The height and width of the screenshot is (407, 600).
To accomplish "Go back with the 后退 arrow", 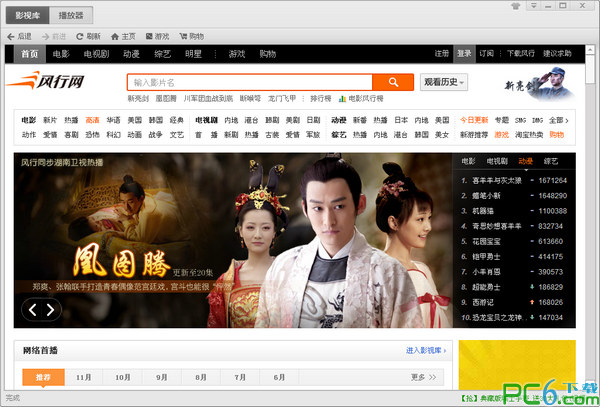I will click(x=19, y=36).
